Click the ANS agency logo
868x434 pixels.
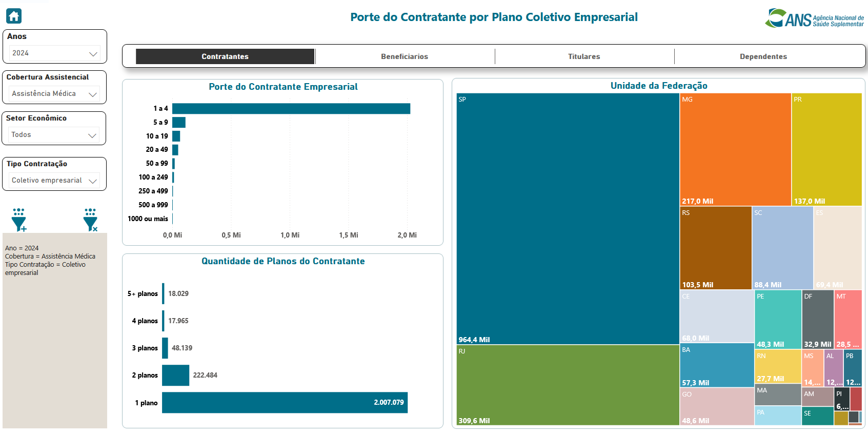(x=814, y=18)
